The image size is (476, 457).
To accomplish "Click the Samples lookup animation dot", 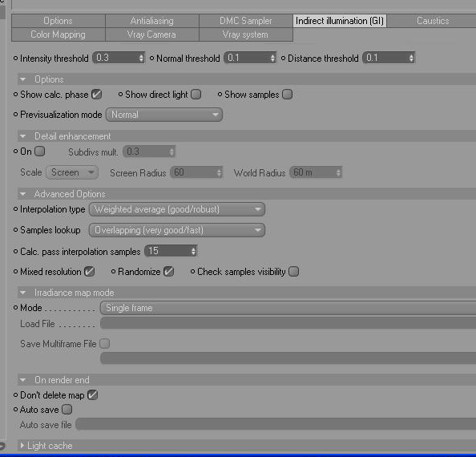I will tap(15, 230).
